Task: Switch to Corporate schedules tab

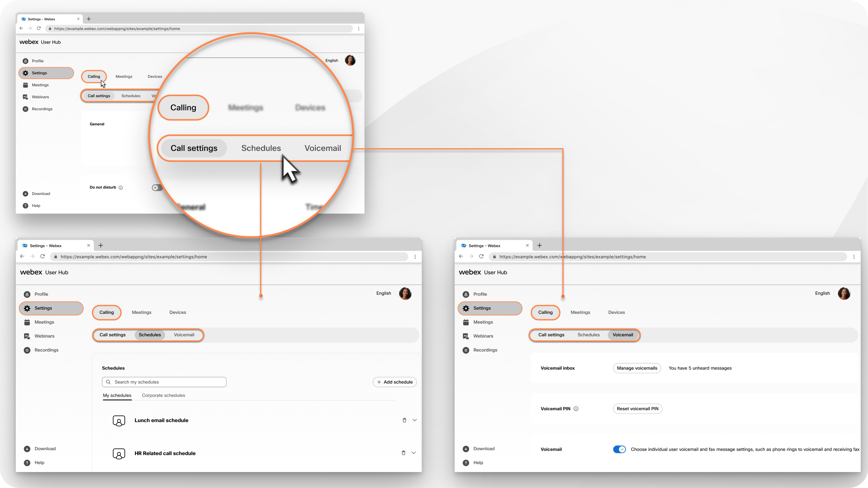Action: 163,395
